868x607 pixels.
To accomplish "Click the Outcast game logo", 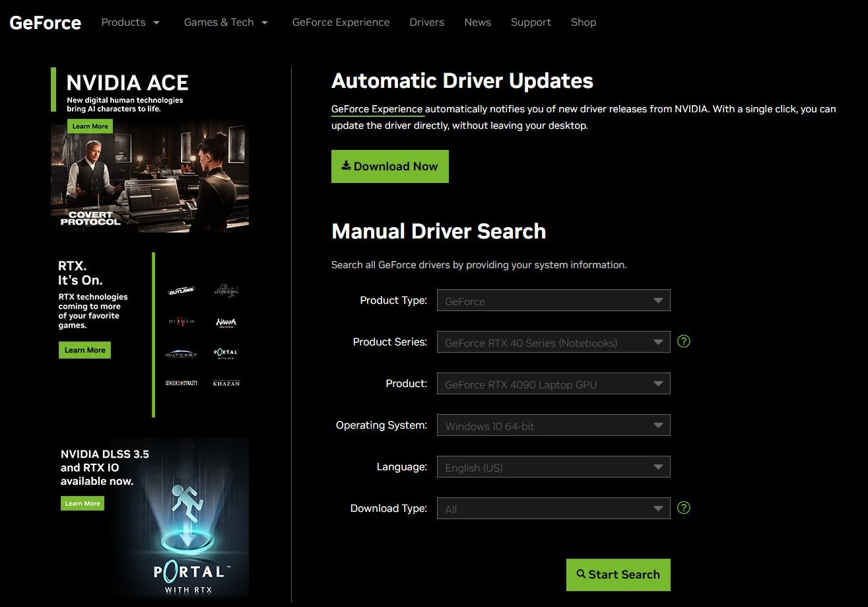I will (181, 353).
